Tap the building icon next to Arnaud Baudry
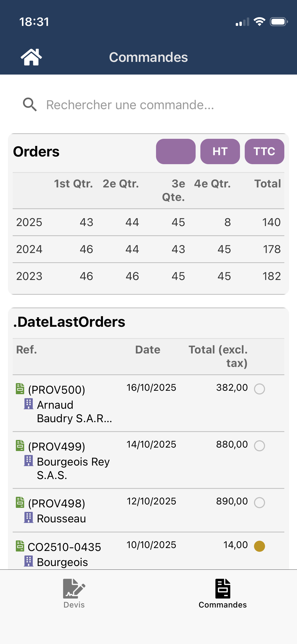The height and width of the screenshot is (644, 297). pos(29,404)
